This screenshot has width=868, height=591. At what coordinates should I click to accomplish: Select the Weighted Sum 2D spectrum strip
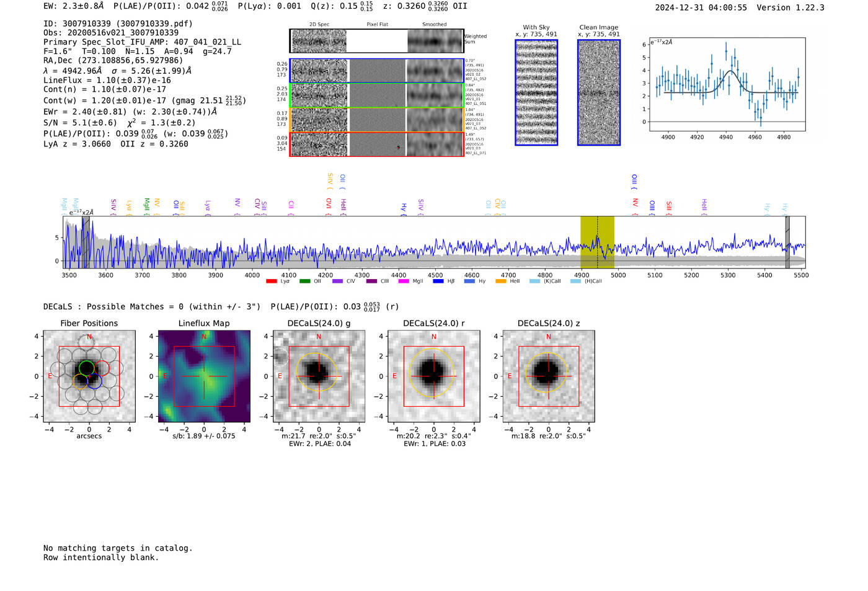[x=377, y=41]
